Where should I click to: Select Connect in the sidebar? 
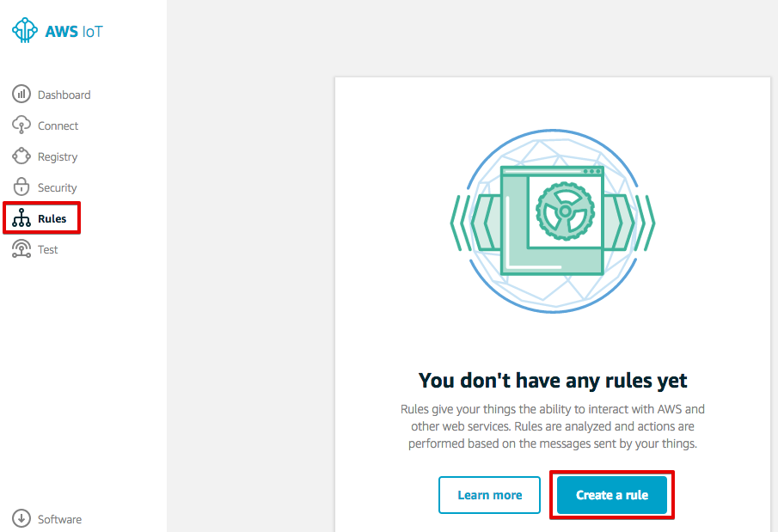pyautogui.click(x=58, y=126)
